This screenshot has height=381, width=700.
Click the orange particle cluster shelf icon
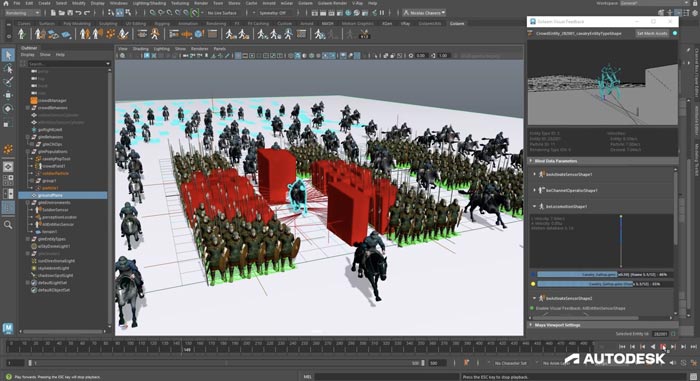coord(110,34)
